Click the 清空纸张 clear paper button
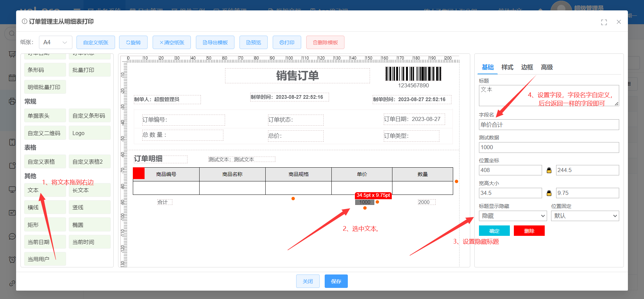Image resolution: width=644 pixels, height=299 pixels. tap(172, 42)
